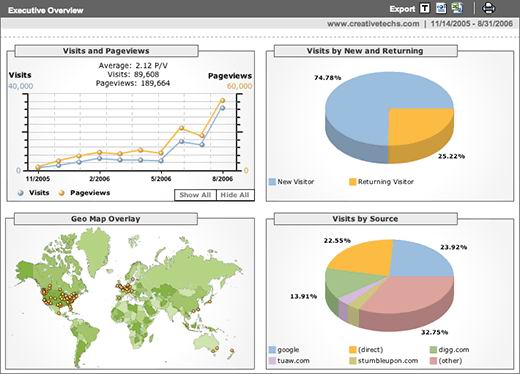The width and height of the screenshot is (520, 374).
Task: Toggle the Visits series legend marker
Action: point(21,193)
